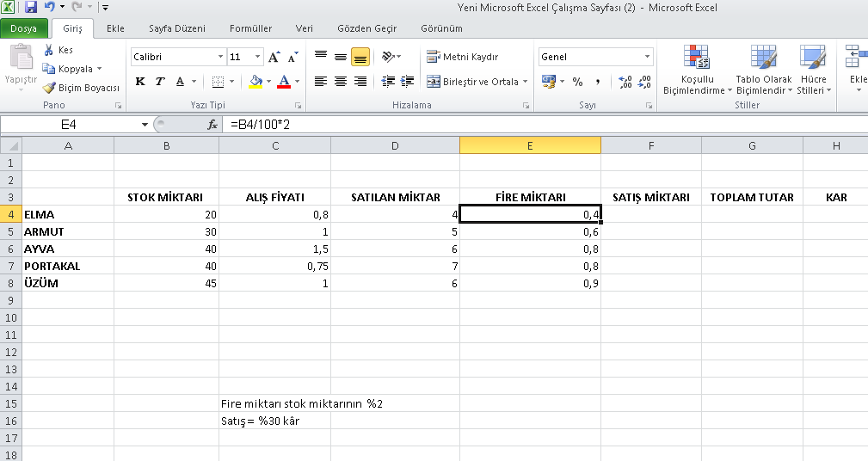
Task: Apply percent style format
Action: point(578,82)
